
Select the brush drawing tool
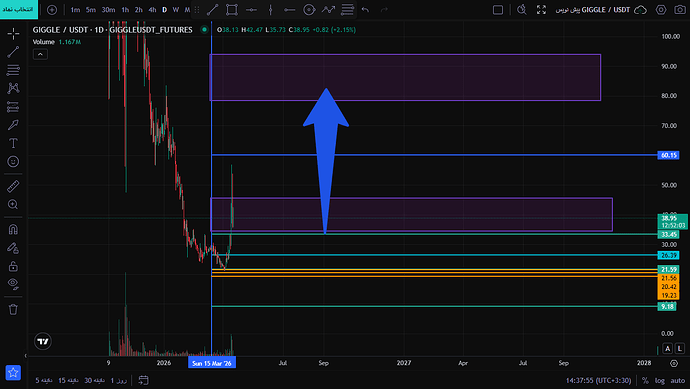[x=13, y=125]
